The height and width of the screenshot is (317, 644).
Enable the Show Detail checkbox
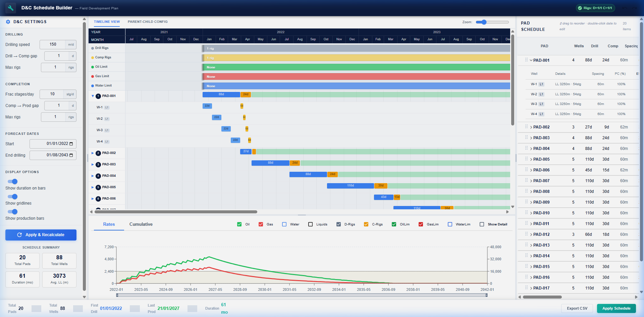pos(482,224)
